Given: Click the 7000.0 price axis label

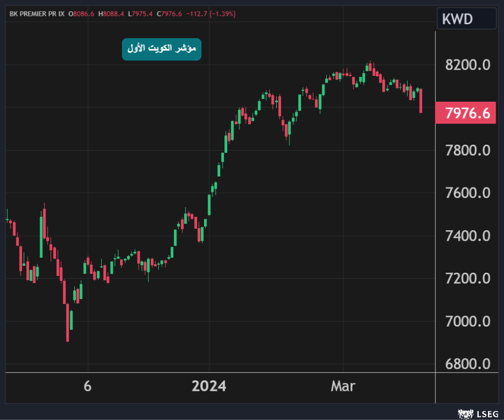Looking at the screenshot, I should point(467,321).
